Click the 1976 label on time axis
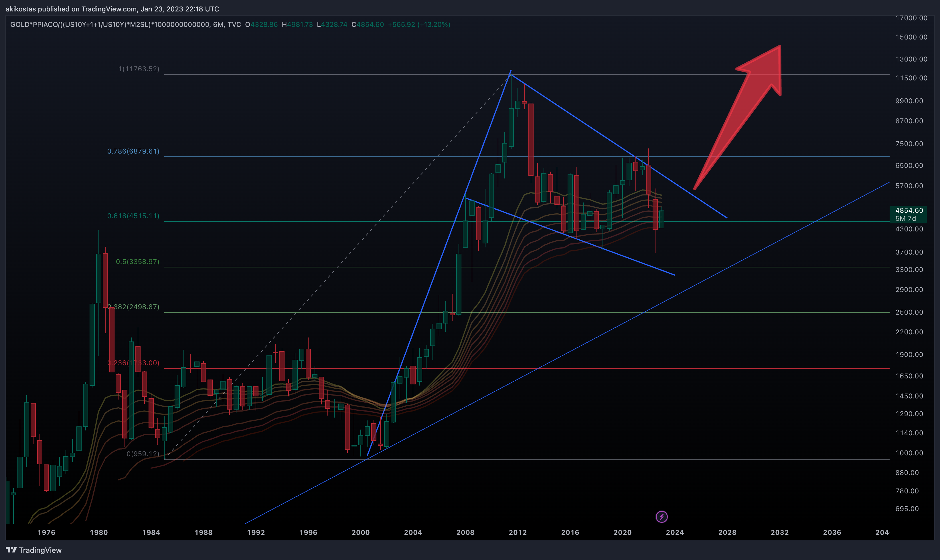940x560 pixels. tap(46, 533)
